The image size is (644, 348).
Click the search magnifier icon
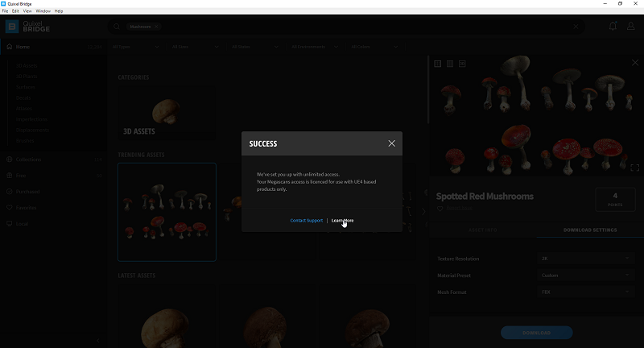click(117, 27)
